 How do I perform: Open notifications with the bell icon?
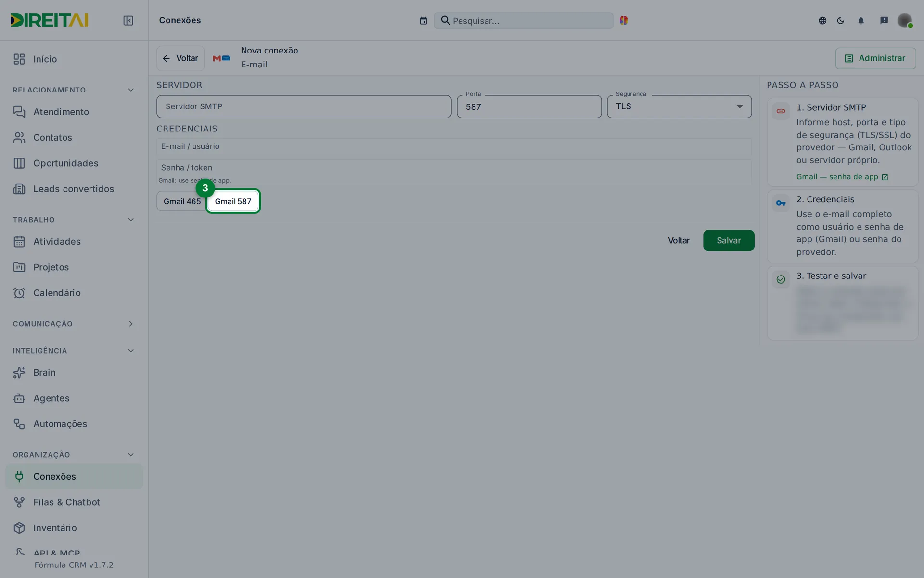(x=861, y=20)
